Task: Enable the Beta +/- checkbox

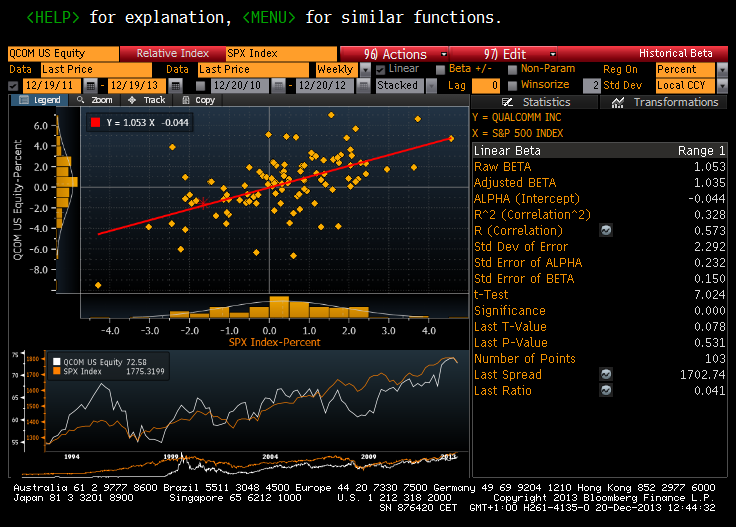Action: tap(440, 69)
